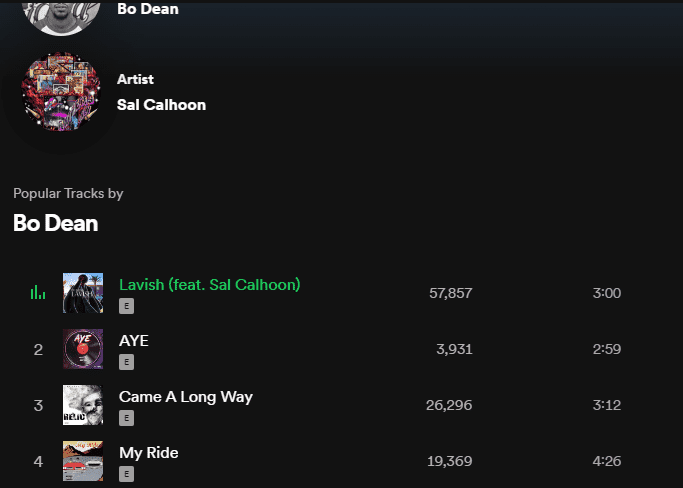Viewport: 683px width, 488px height.
Task: Open the AYE vinyl cover art
Action: coord(83,349)
